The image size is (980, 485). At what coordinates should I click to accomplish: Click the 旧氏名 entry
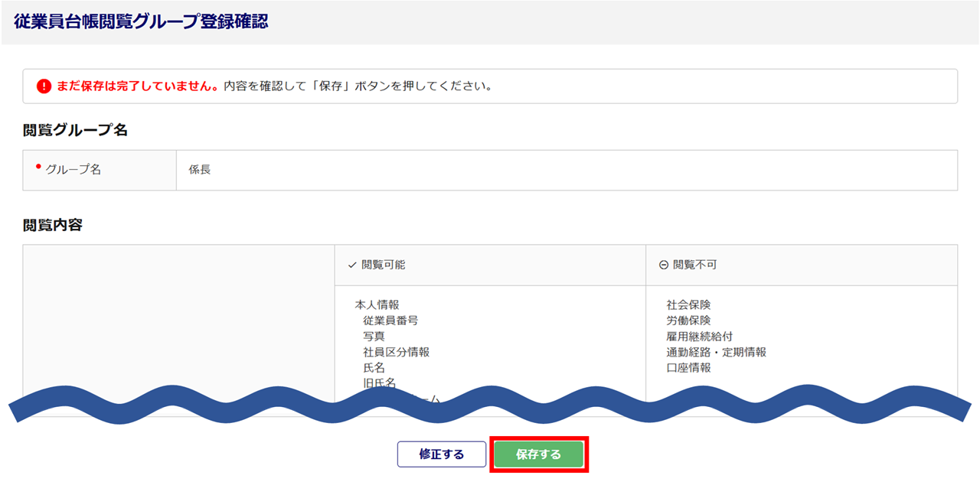pos(379,383)
